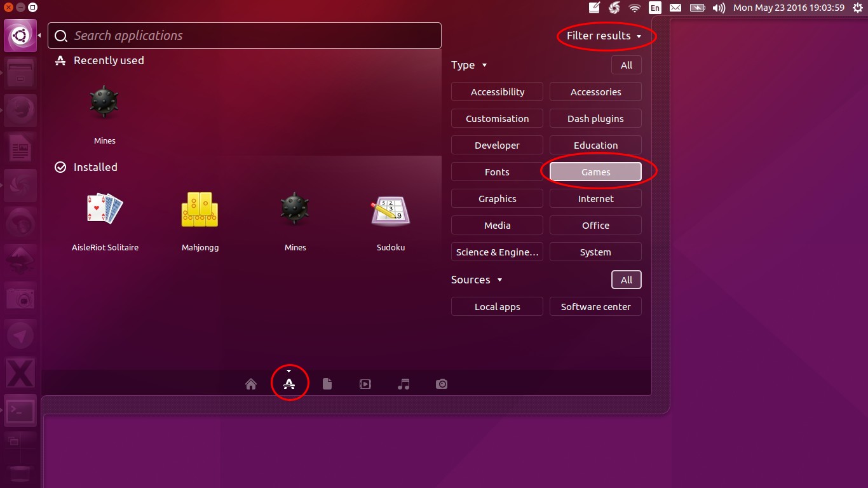Screen dimensions: 868x488
Task: Open the system power gear menu
Action: (x=858, y=8)
